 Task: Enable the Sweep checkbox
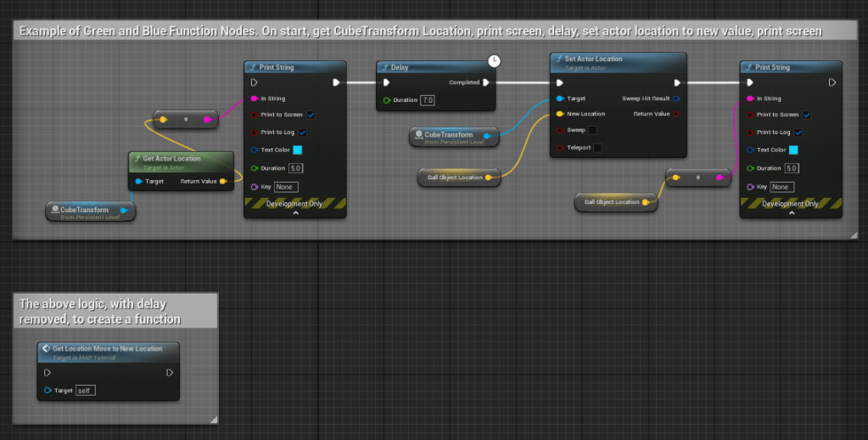[x=592, y=130]
